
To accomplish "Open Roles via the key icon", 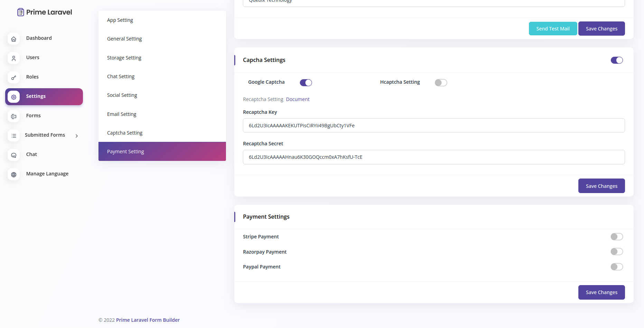I will click(x=13, y=77).
